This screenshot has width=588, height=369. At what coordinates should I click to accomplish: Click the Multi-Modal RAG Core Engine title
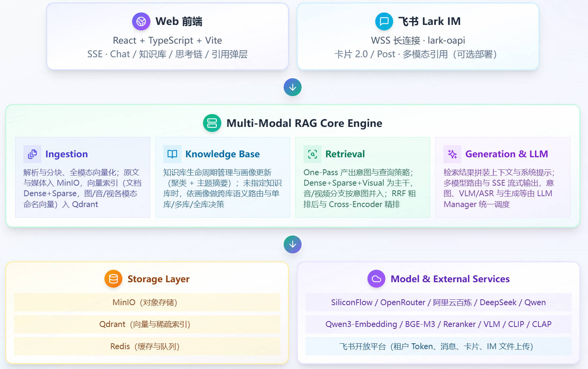pos(304,123)
